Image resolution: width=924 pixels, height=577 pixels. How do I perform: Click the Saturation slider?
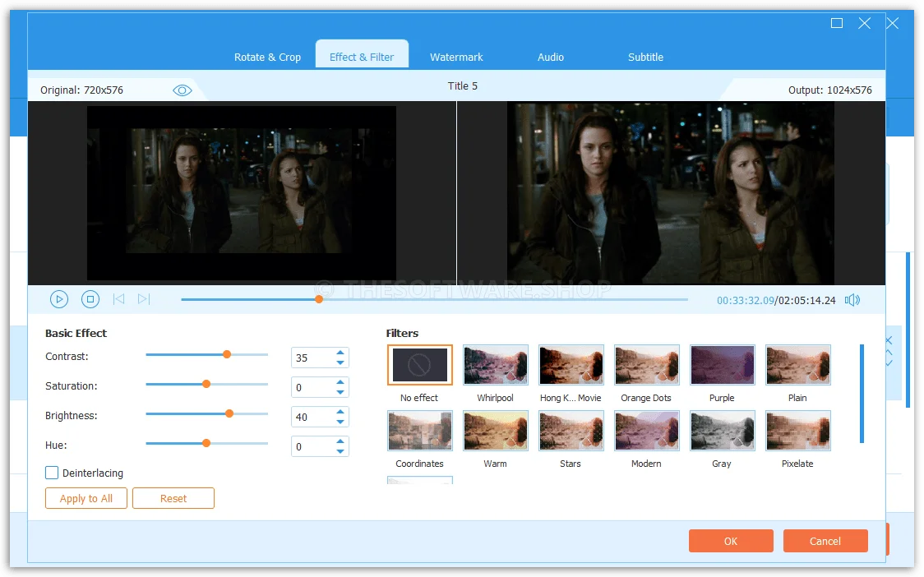click(x=206, y=385)
